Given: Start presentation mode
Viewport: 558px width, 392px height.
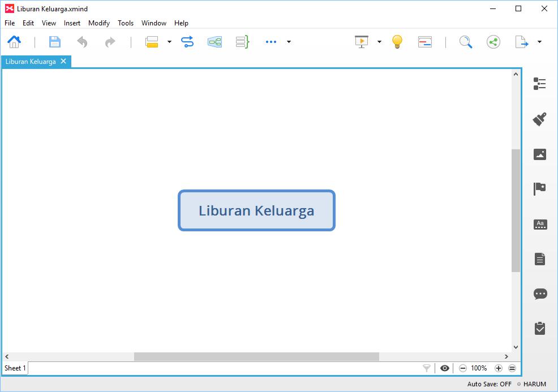Looking at the screenshot, I should tap(362, 42).
